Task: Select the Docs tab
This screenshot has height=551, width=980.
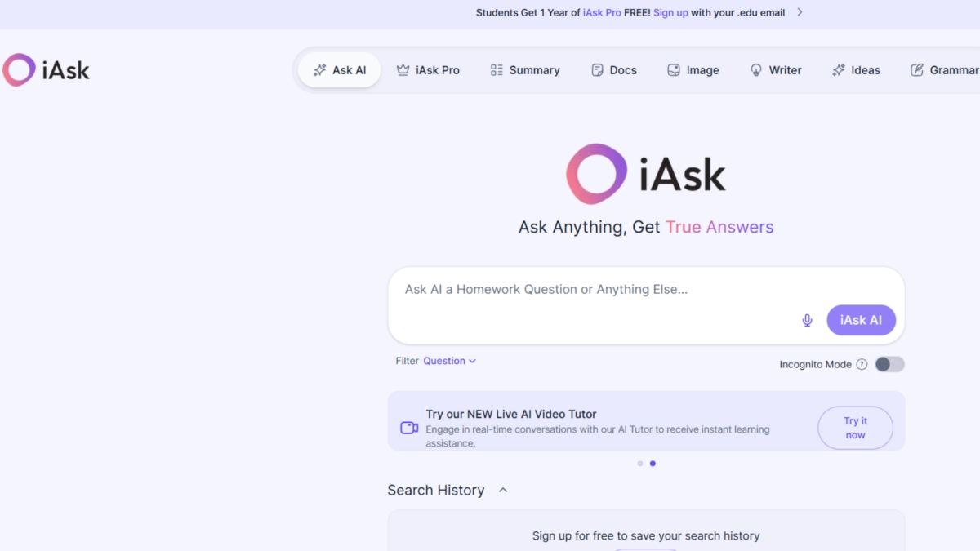Action: point(614,70)
